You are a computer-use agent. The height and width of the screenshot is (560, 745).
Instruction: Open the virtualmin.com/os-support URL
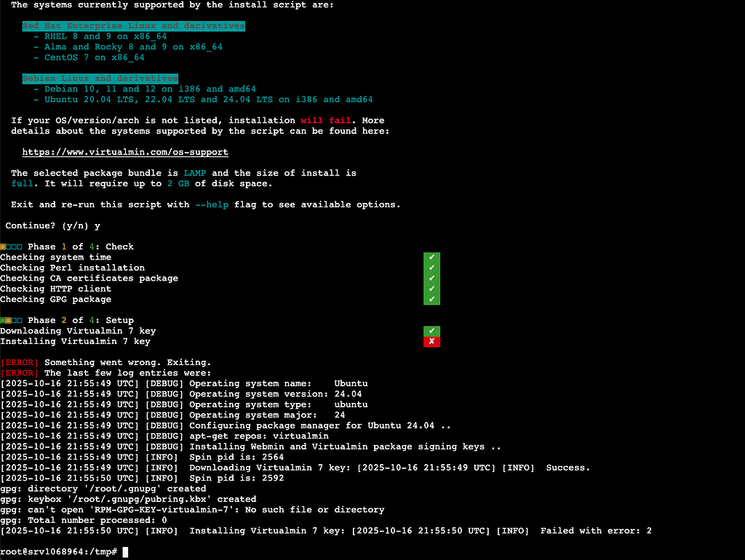125,153
